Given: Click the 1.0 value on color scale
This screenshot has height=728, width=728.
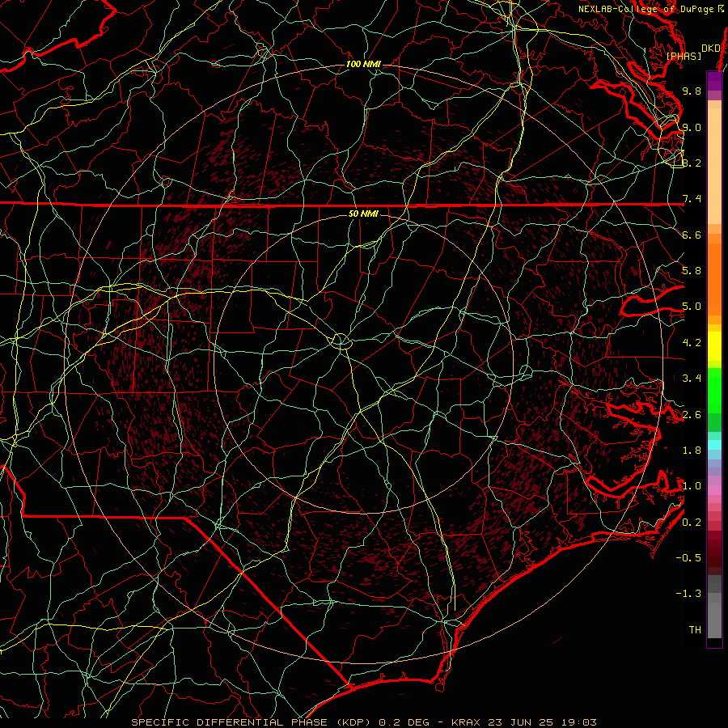Looking at the screenshot, I should (x=692, y=486).
